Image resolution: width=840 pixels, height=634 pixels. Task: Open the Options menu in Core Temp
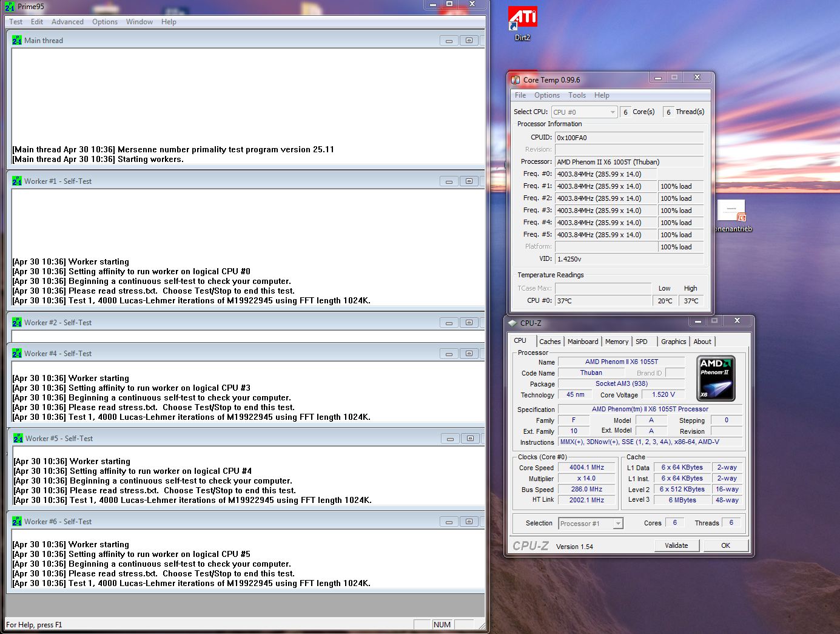point(547,95)
